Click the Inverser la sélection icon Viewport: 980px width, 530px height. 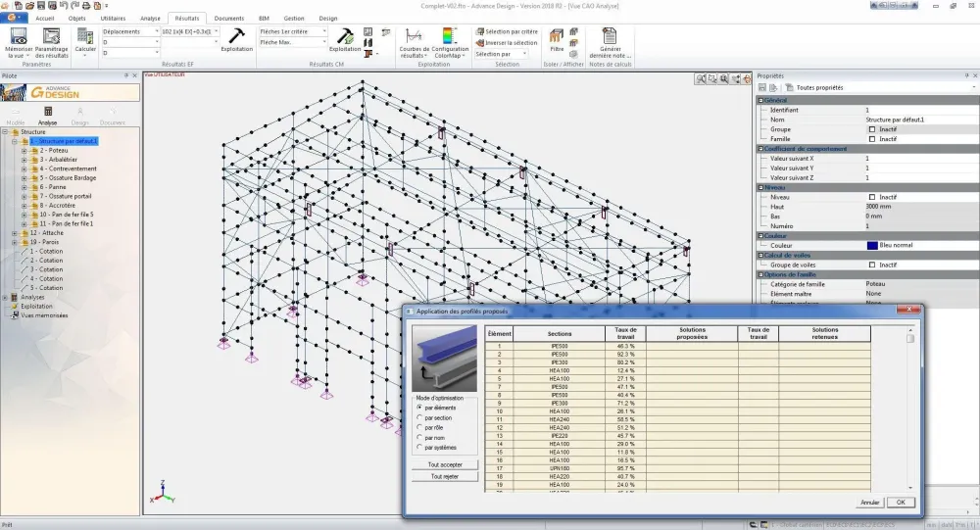coord(480,42)
